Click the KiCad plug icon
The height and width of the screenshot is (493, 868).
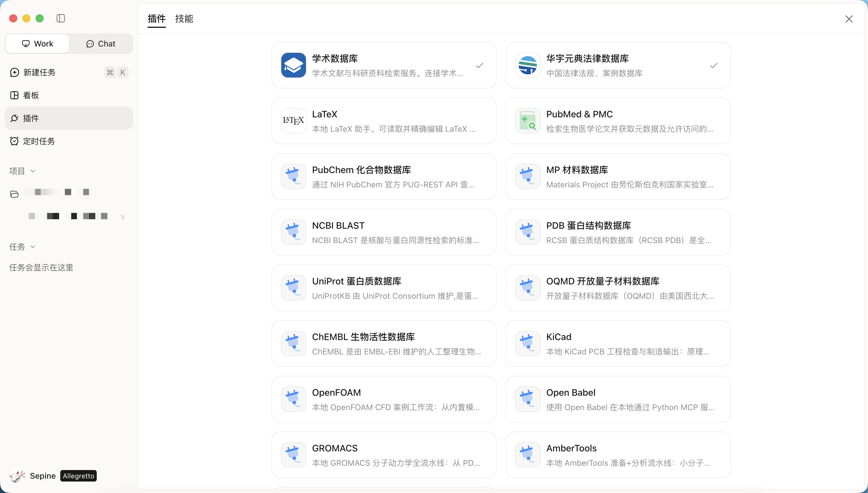pos(528,343)
